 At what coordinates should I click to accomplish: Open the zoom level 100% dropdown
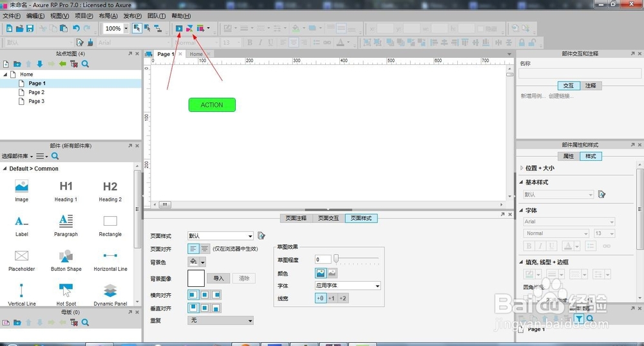point(126,28)
